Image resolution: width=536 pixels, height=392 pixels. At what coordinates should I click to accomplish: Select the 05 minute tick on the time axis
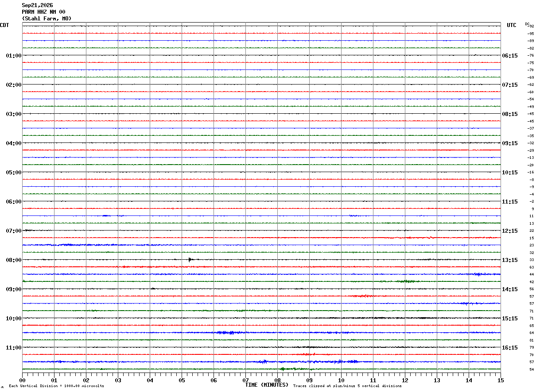(x=182, y=380)
